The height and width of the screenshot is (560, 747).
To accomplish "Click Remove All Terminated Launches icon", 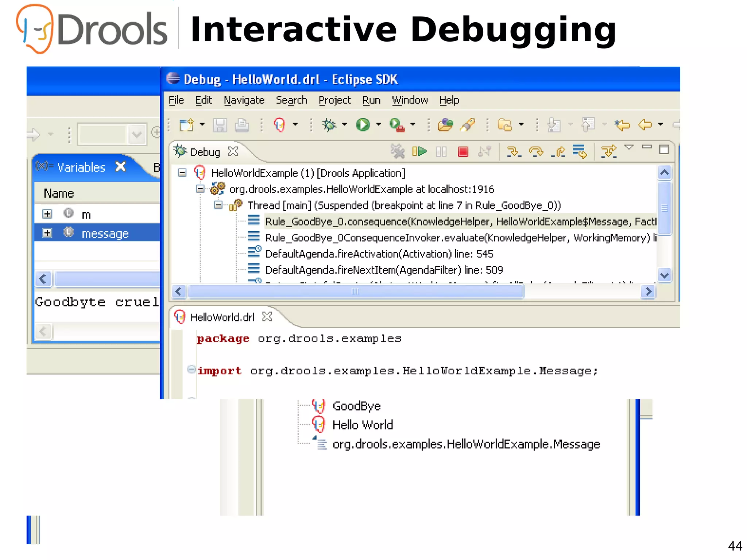I will (x=398, y=151).
